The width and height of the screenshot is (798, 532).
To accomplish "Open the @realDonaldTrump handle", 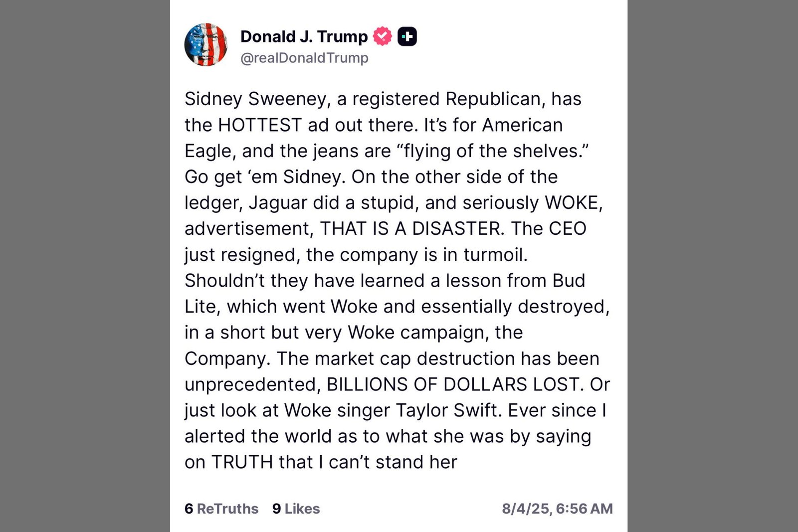I will (304, 58).
